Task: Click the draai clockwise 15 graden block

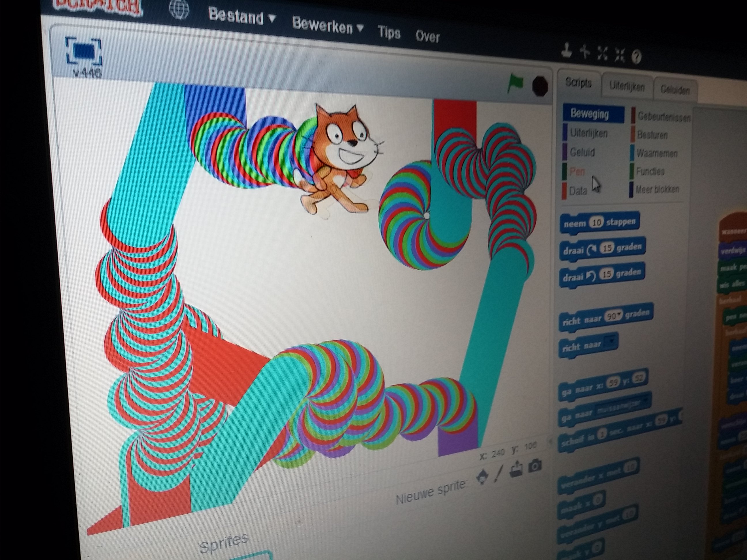Action: click(x=602, y=249)
